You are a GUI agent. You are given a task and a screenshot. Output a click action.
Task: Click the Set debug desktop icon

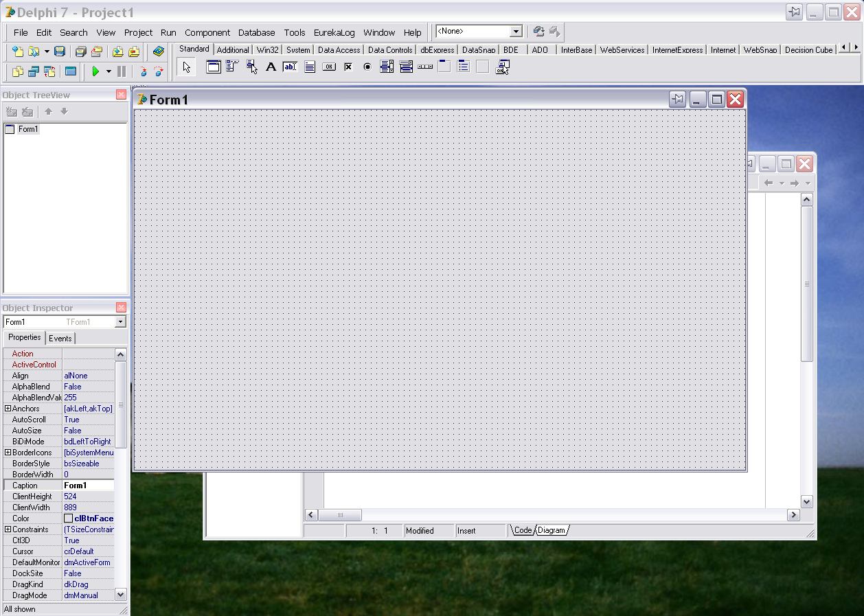[554, 32]
